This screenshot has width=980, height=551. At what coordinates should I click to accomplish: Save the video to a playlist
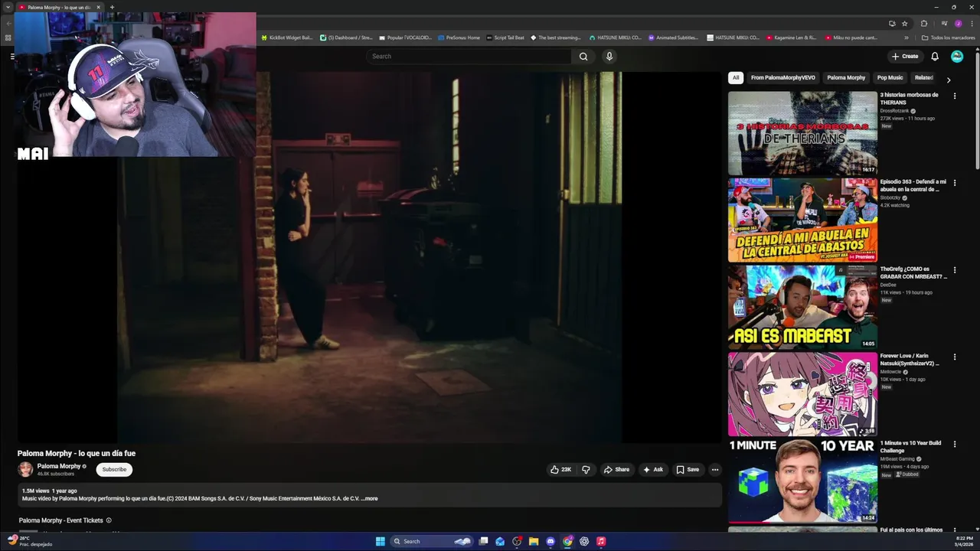(x=688, y=469)
